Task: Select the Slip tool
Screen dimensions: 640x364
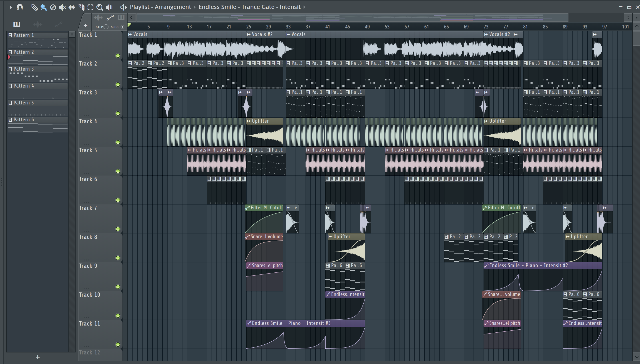Action: coord(72,7)
